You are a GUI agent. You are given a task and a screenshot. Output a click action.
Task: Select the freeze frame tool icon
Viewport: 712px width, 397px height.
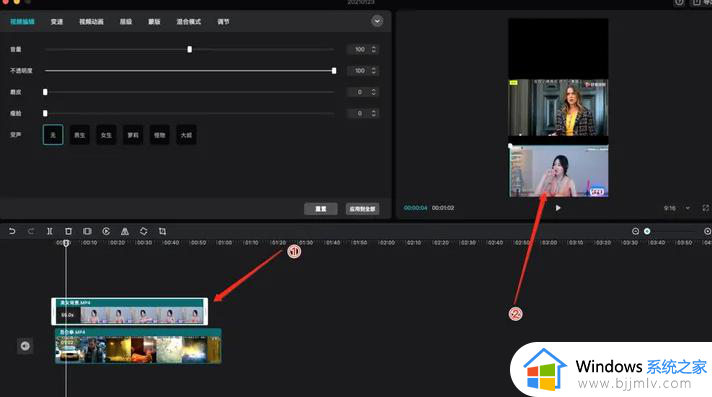[87, 231]
